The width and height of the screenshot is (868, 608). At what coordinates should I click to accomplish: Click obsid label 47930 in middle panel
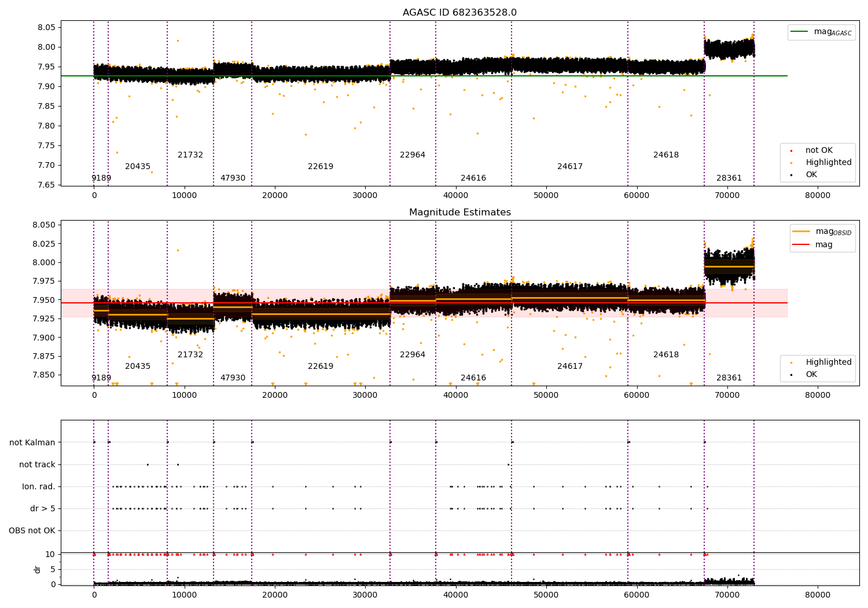[x=233, y=378]
